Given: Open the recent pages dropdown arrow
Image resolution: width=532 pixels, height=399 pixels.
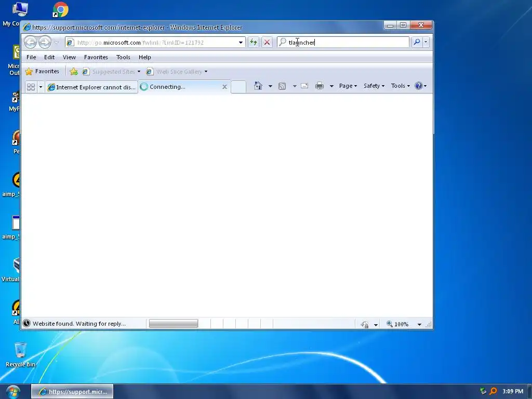Looking at the screenshot, I should [57, 43].
